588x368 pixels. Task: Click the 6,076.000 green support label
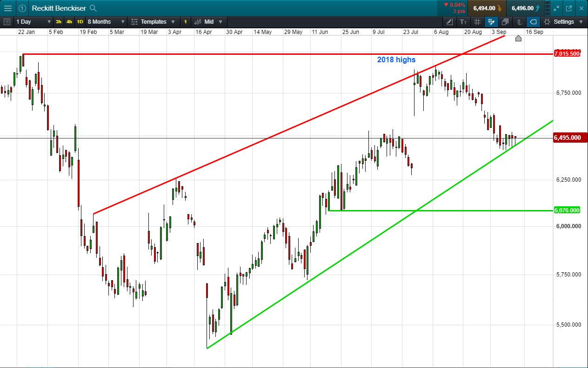pyautogui.click(x=567, y=210)
